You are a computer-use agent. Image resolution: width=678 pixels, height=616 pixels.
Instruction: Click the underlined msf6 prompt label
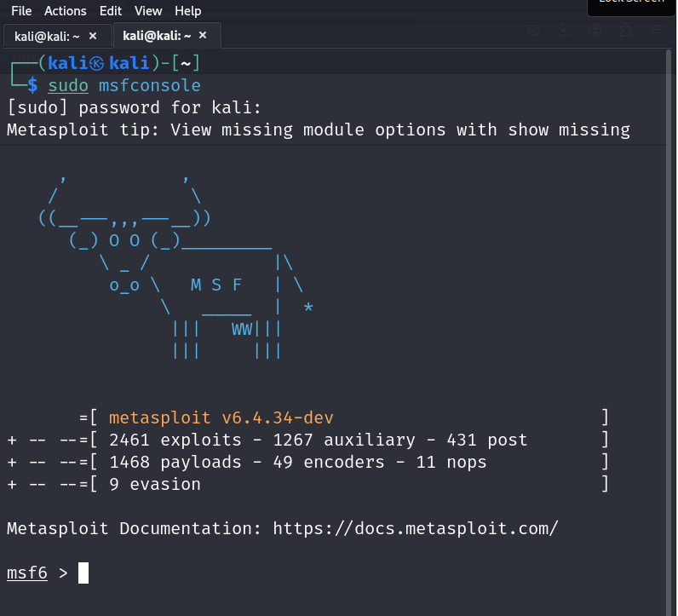(27, 573)
